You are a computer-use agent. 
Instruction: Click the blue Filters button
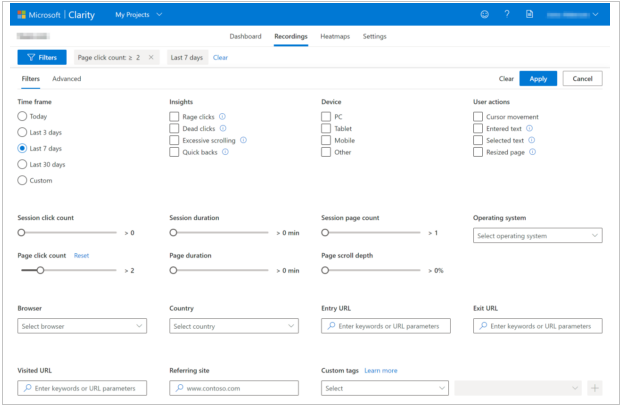[42, 57]
